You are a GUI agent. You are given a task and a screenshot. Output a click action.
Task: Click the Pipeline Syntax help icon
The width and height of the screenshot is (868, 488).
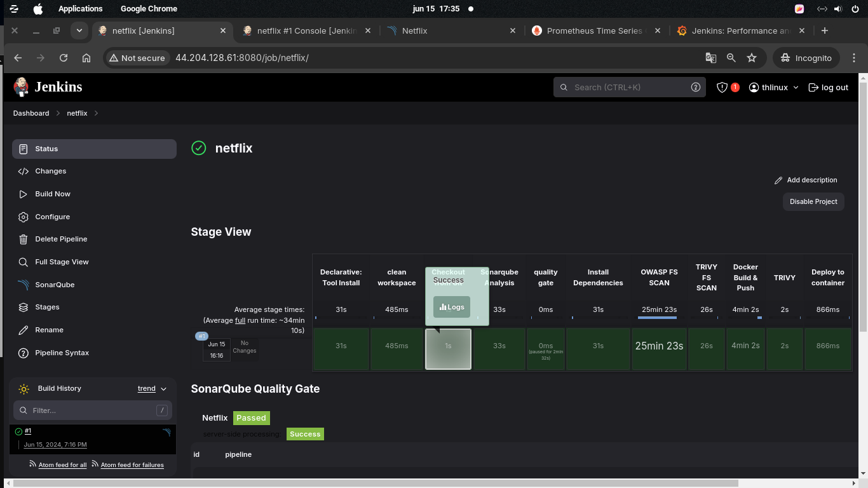click(24, 353)
